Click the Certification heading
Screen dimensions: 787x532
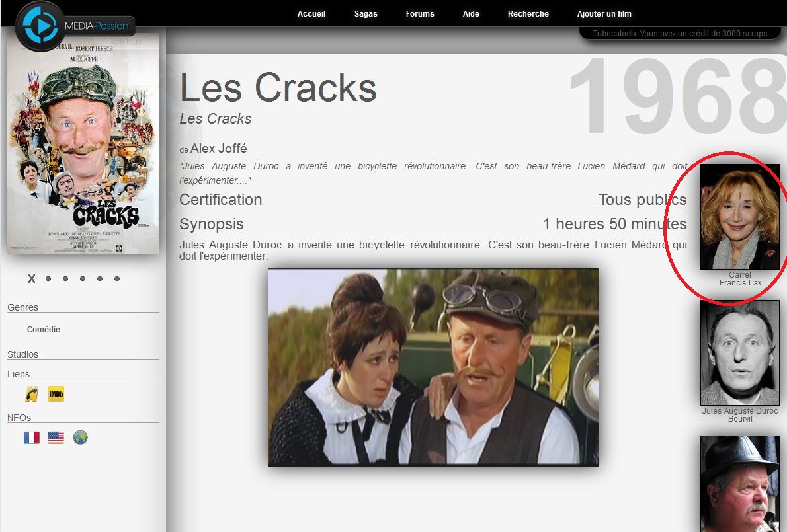tap(221, 200)
